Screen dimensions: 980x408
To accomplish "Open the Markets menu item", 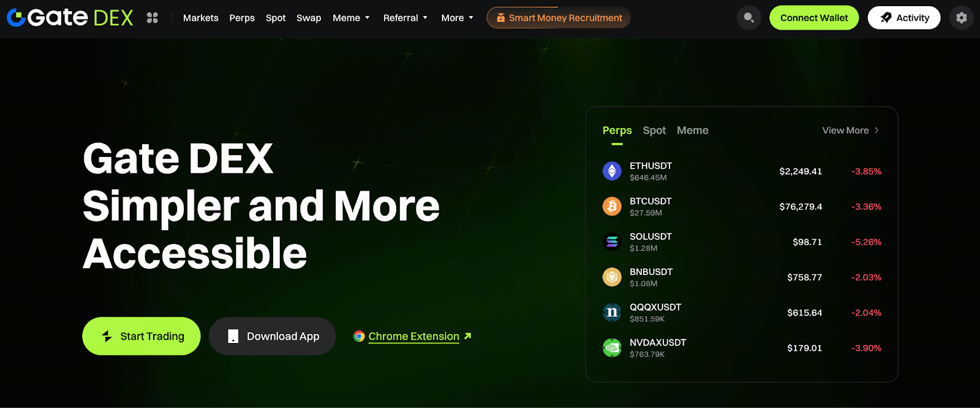I will [x=201, y=18].
